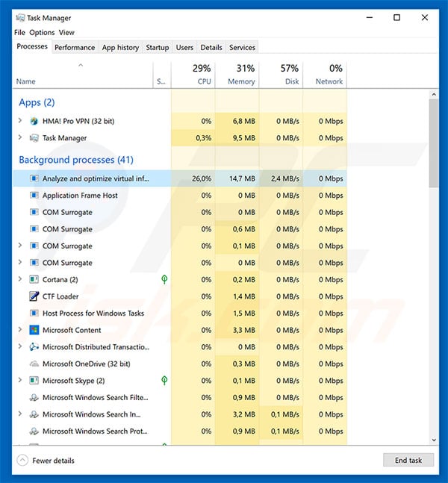Image resolution: width=448 pixels, height=483 pixels.
Task: Click the Microsoft OneDrive cloud icon
Action: [34, 364]
